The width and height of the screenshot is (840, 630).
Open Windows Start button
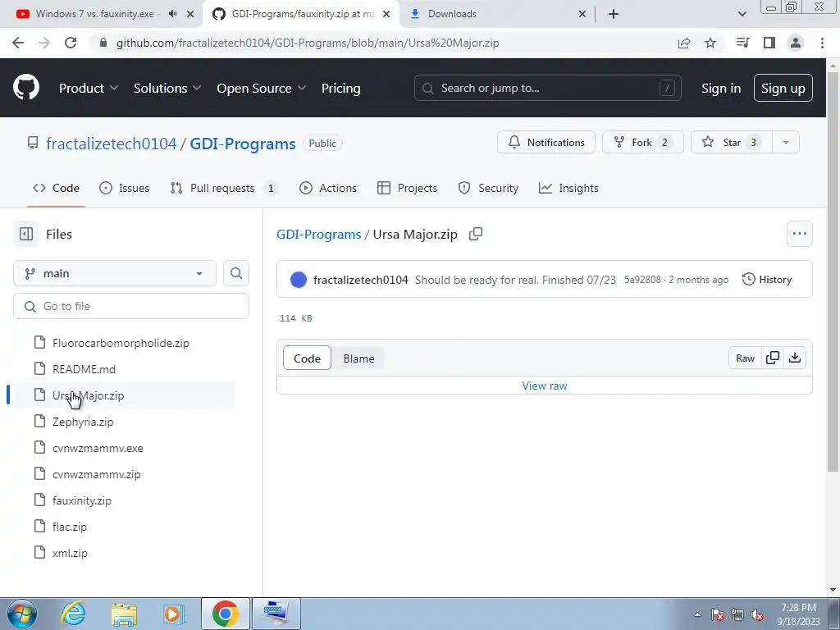[22, 614]
